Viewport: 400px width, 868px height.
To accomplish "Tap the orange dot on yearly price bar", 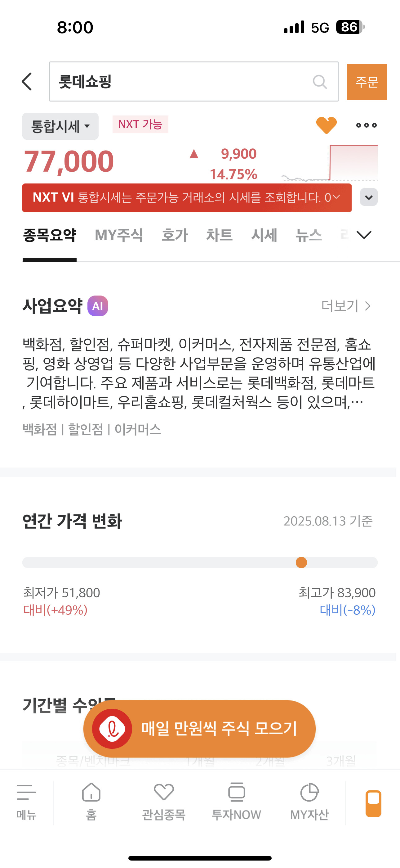I will (x=301, y=563).
